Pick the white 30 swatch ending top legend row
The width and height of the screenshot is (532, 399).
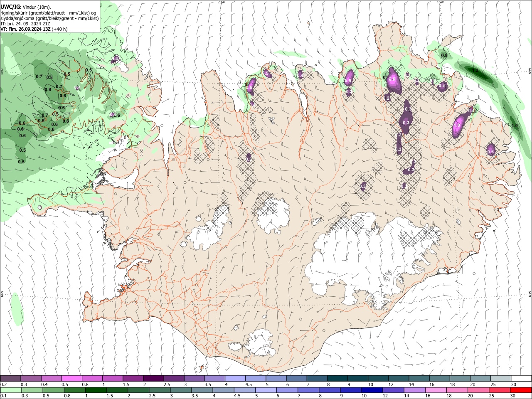click(521, 378)
